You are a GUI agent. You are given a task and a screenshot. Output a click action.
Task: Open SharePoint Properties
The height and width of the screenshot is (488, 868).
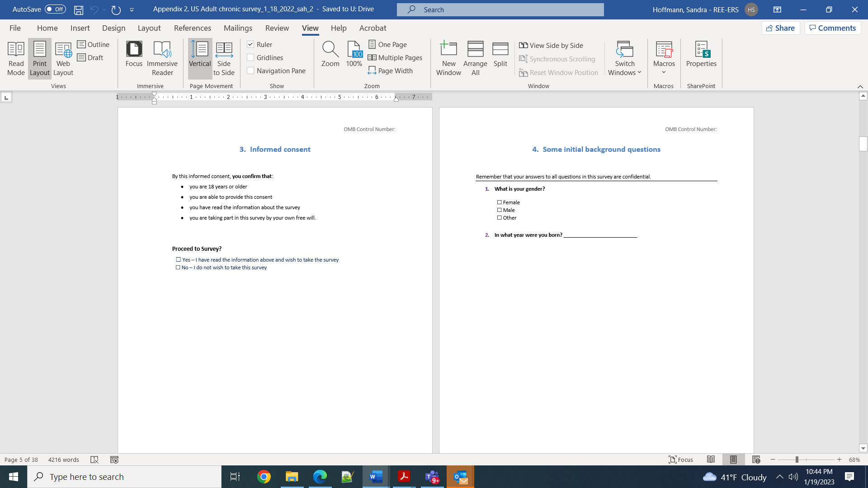coord(701,54)
